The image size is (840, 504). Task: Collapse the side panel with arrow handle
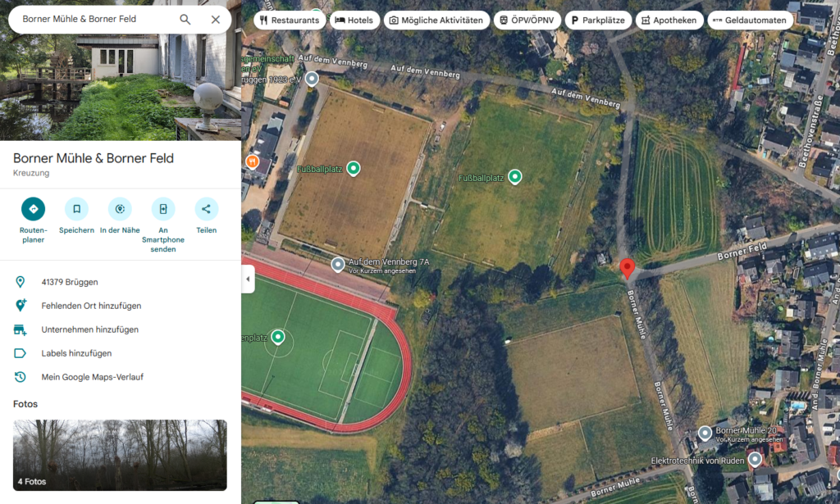248,279
